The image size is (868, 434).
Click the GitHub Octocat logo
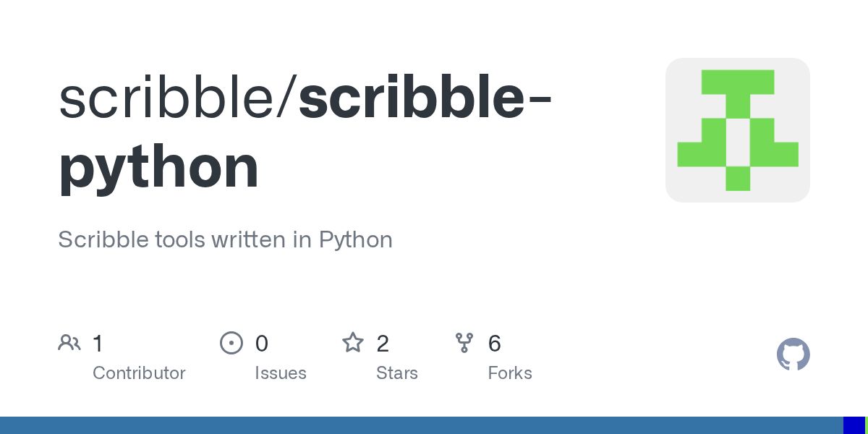point(793,354)
